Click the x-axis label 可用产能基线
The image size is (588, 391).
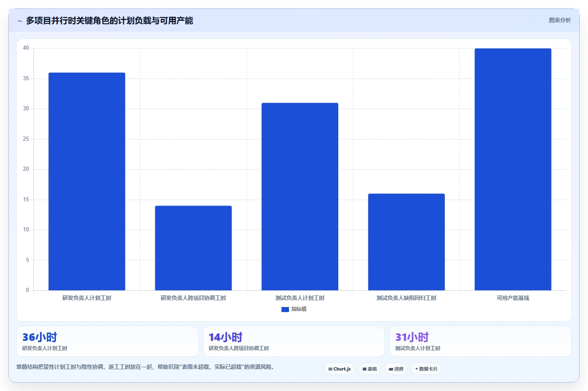pyautogui.click(x=513, y=298)
